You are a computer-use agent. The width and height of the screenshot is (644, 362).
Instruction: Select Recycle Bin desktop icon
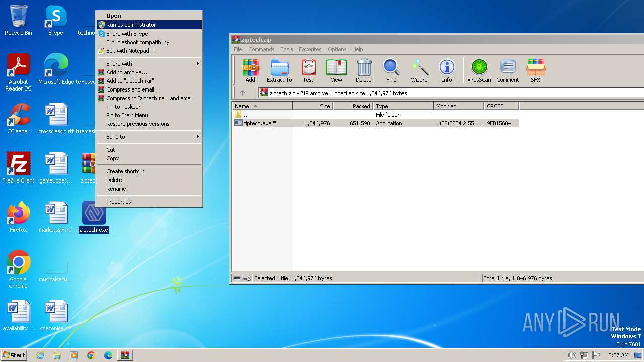(x=18, y=20)
